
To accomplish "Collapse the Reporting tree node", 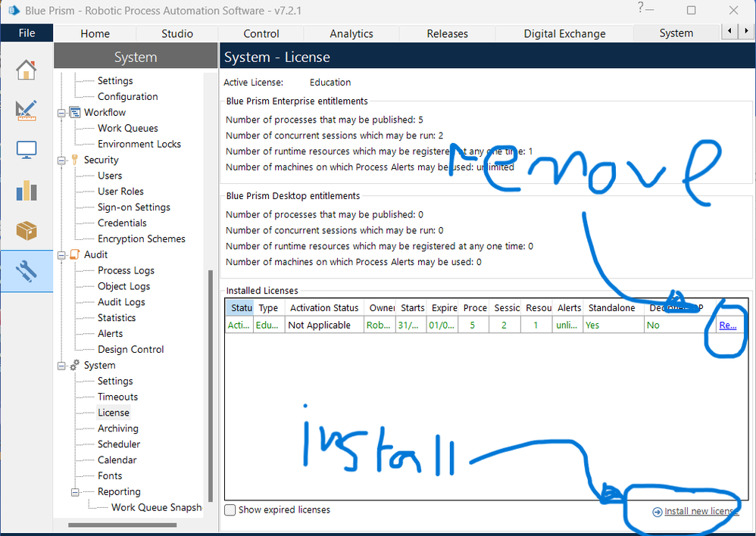I will click(75, 492).
